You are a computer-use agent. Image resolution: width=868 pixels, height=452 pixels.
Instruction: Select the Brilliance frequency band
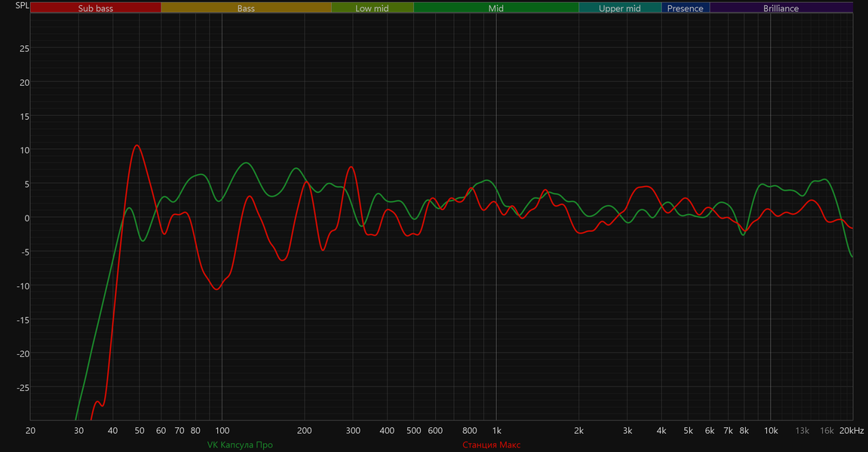click(x=781, y=8)
